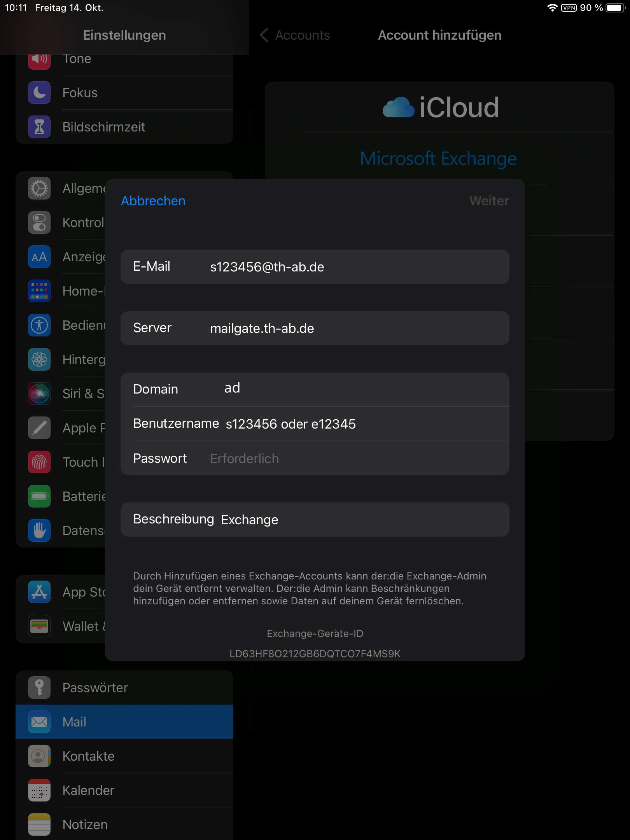Open the Batterie icon
The width and height of the screenshot is (630, 840).
(39, 496)
